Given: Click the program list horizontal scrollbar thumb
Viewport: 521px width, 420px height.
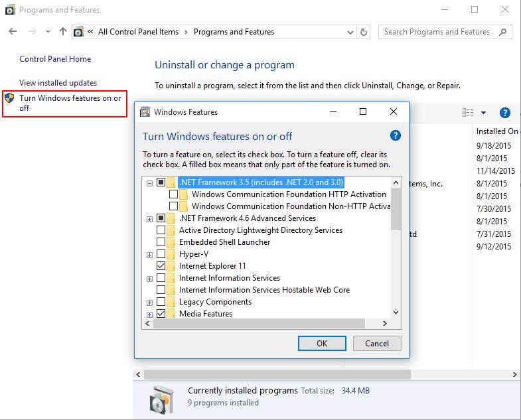Looking at the screenshot, I should 277,375.
